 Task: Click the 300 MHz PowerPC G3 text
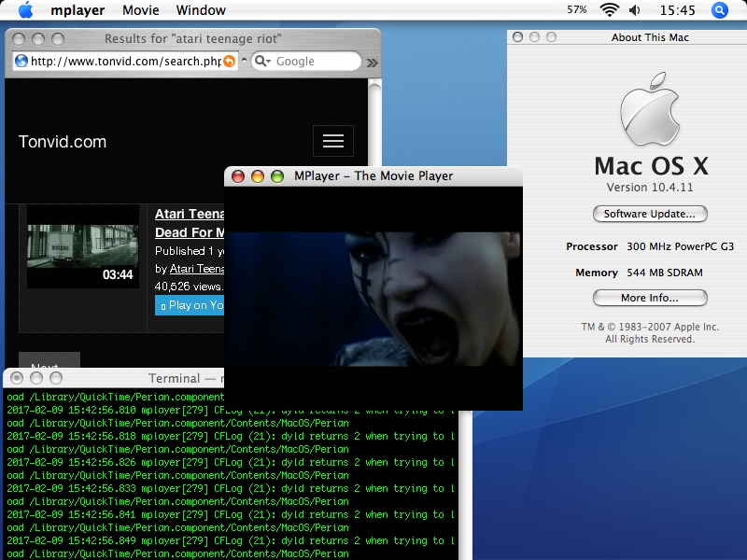pos(680,246)
